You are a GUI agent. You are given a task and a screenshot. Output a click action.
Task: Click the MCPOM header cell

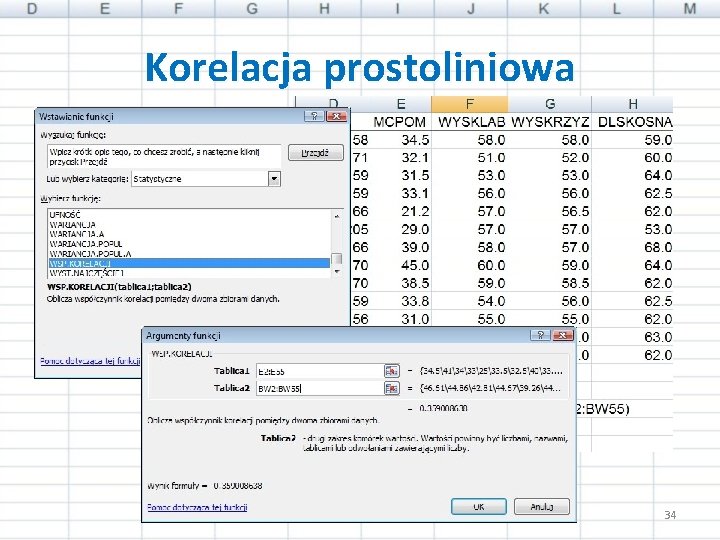400,122
